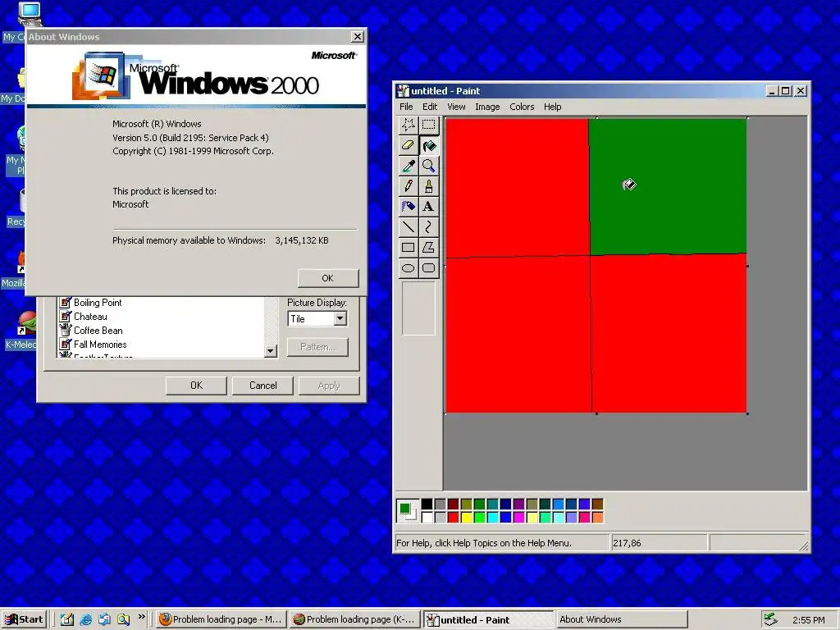840x630 pixels.
Task: Click the 2:55 PM taskbar clock
Action: tap(808, 620)
